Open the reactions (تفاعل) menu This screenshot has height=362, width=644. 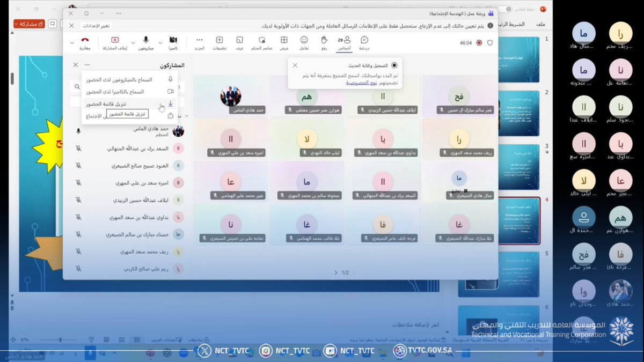click(x=304, y=43)
